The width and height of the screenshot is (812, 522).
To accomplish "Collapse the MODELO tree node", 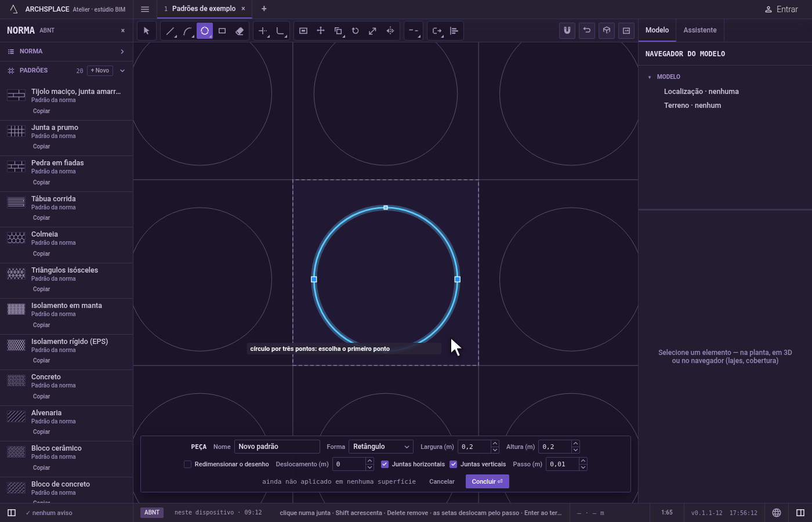I will pos(650,77).
